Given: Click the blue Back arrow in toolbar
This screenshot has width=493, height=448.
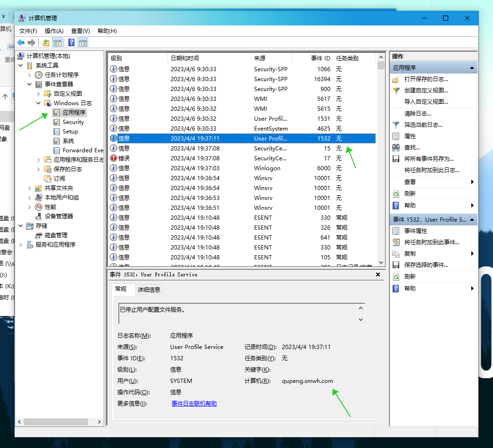Looking at the screenshot, I should (21, 43).
